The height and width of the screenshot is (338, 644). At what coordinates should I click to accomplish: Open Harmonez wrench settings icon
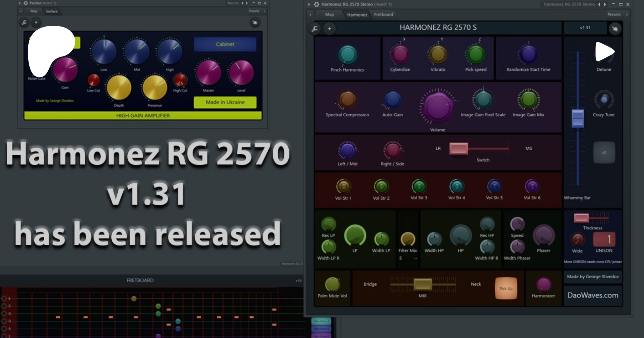[314, 29]
